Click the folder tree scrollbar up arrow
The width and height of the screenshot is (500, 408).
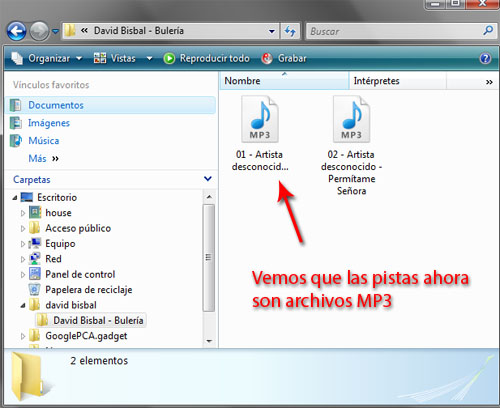209,197
